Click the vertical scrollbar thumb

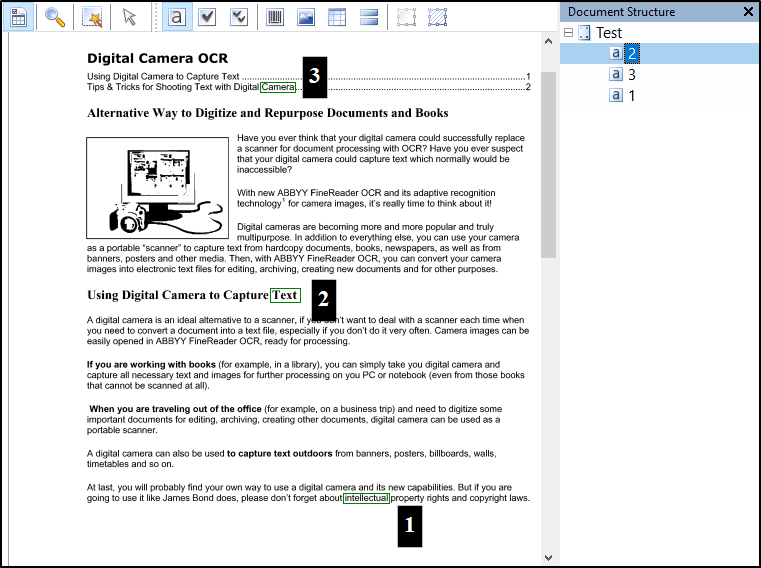(x=548, y=165)
